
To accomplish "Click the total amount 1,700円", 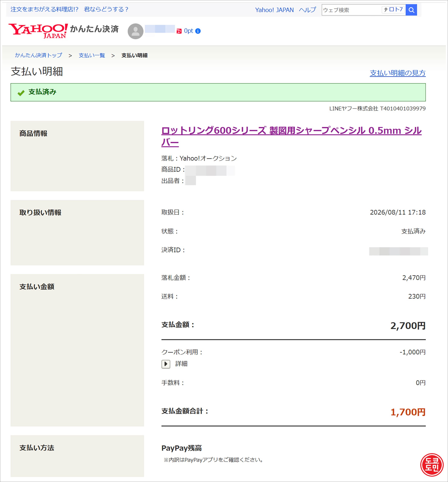I will point(408,412).
